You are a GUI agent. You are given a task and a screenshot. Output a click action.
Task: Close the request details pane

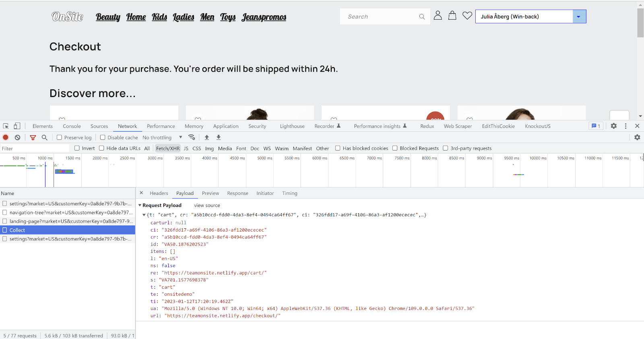coord(141,193)
